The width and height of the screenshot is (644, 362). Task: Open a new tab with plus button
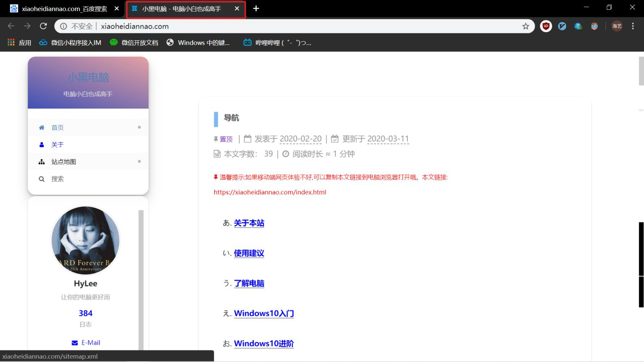(x=256, y=8)
